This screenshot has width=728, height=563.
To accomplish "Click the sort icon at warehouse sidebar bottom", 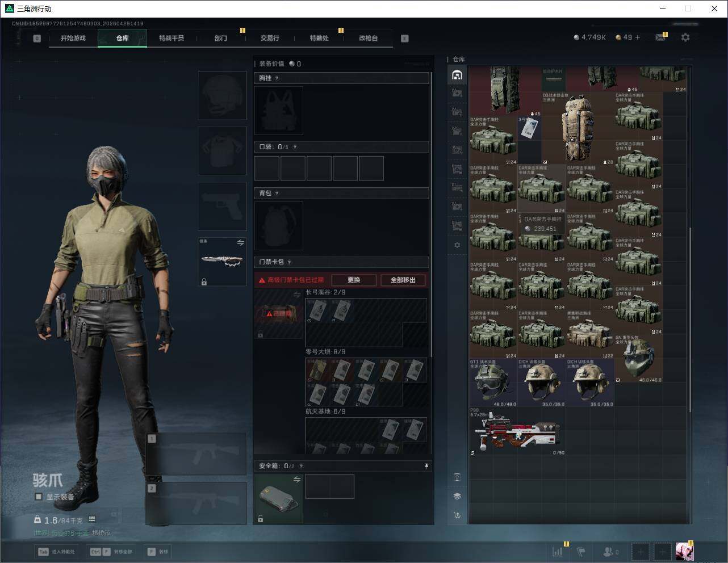I will pos(457,515).
